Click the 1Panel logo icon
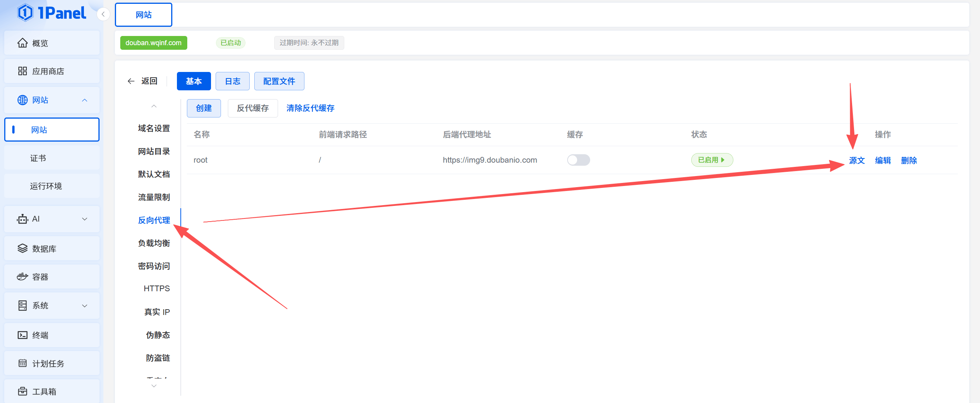 25,13
